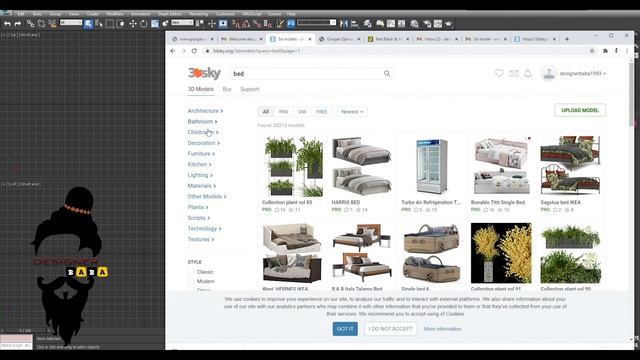This screenshot has height=360, width=640.
Task: Activate the Select and Link tool
Action: point(31,24)
